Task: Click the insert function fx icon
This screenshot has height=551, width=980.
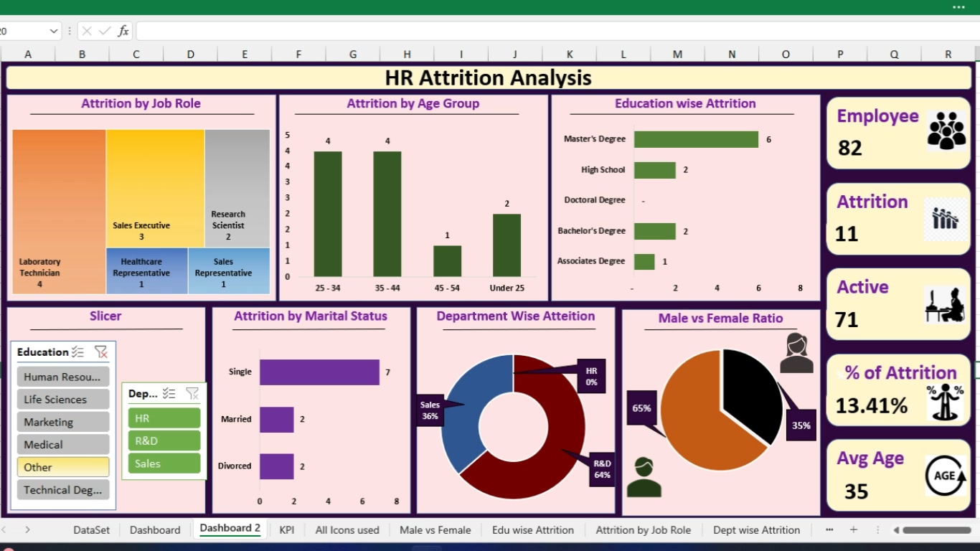Action: tap(123, 31)
